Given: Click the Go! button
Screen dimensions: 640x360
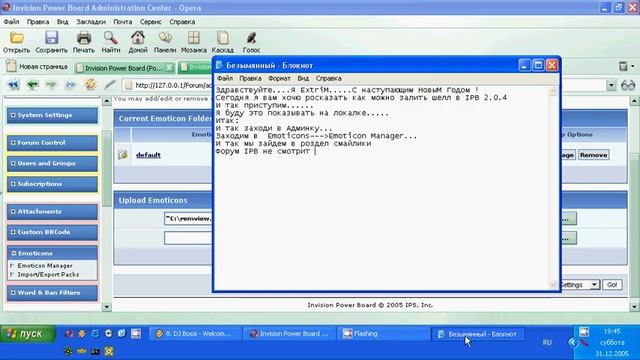Looking at the screenshot, I should (x=612, y=285).
